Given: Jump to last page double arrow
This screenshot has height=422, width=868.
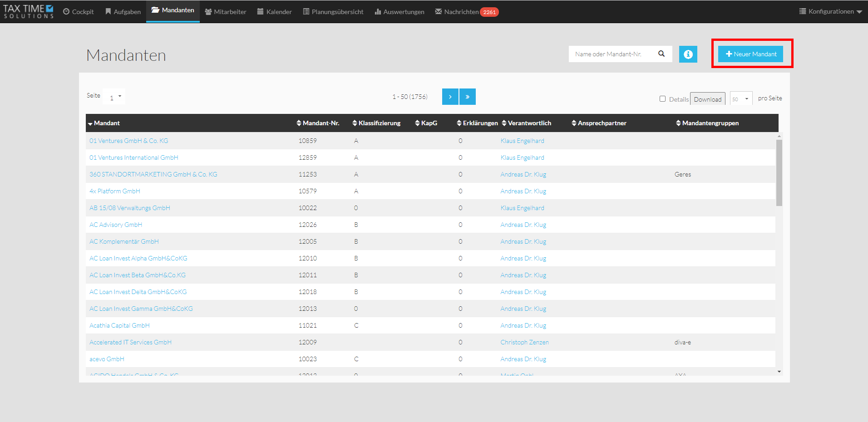Looking at the screenshot, I should (x=468, y=97).
